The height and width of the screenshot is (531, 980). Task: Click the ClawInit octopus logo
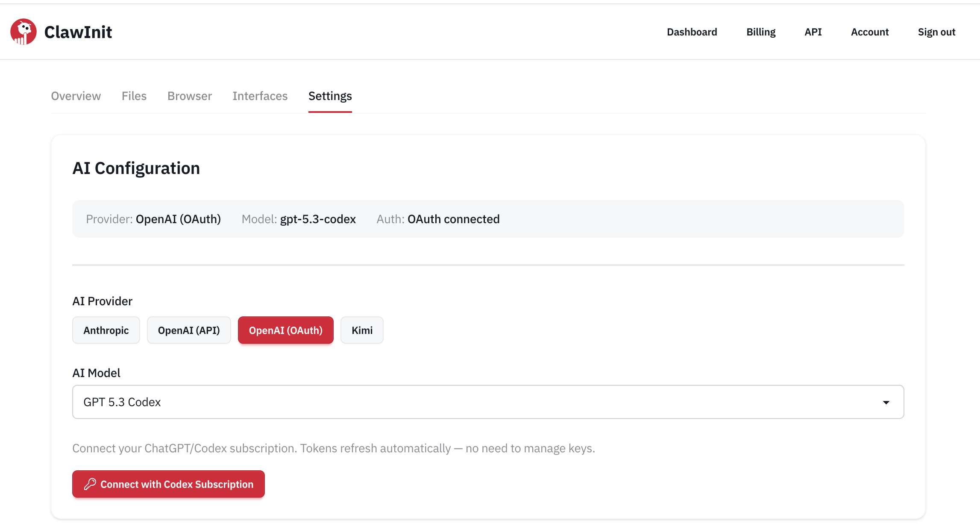coord(23,32)
